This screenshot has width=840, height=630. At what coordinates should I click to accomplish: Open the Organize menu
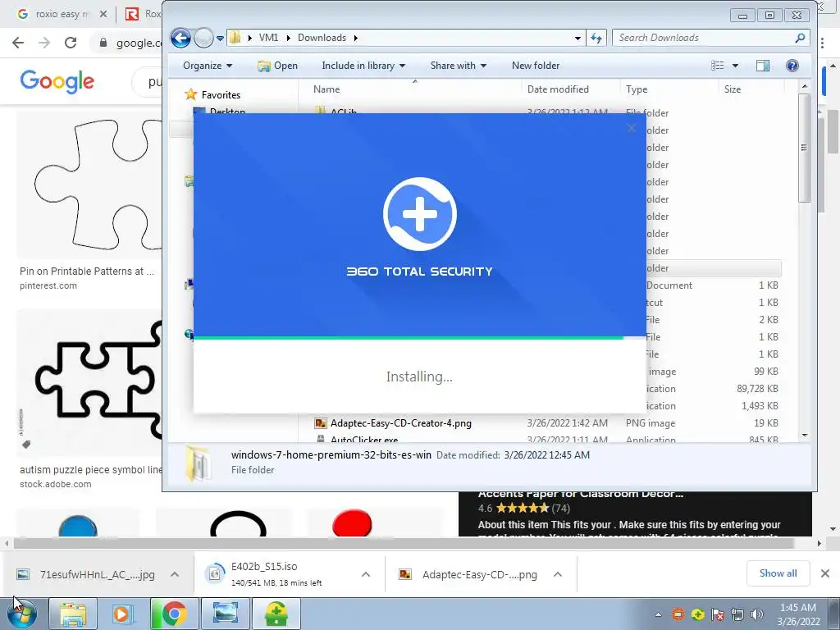pyautogui.click(x=208, y=66)
